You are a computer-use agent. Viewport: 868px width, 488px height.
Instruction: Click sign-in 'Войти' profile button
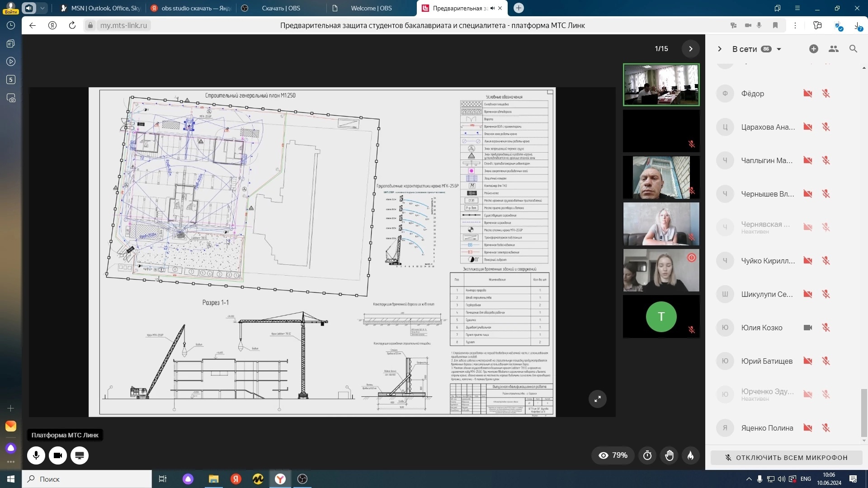click(x=11, y=8)
